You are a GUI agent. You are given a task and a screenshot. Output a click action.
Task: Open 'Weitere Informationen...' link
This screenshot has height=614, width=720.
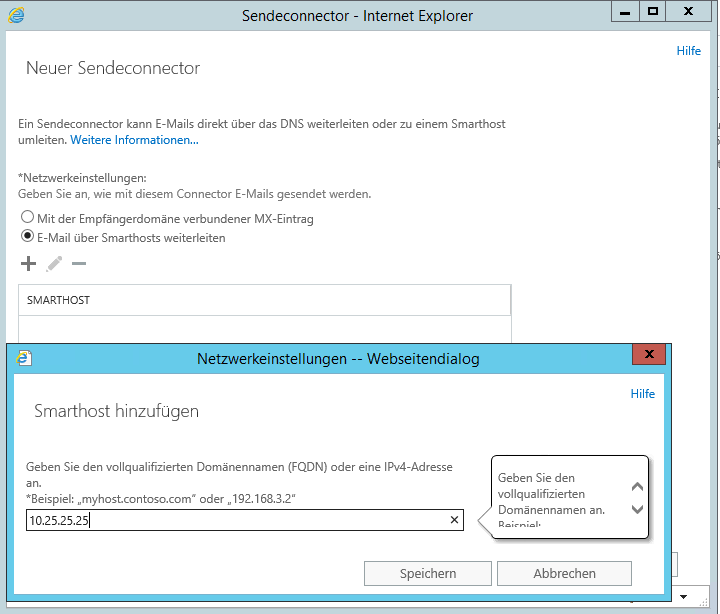tap(134, 140)
